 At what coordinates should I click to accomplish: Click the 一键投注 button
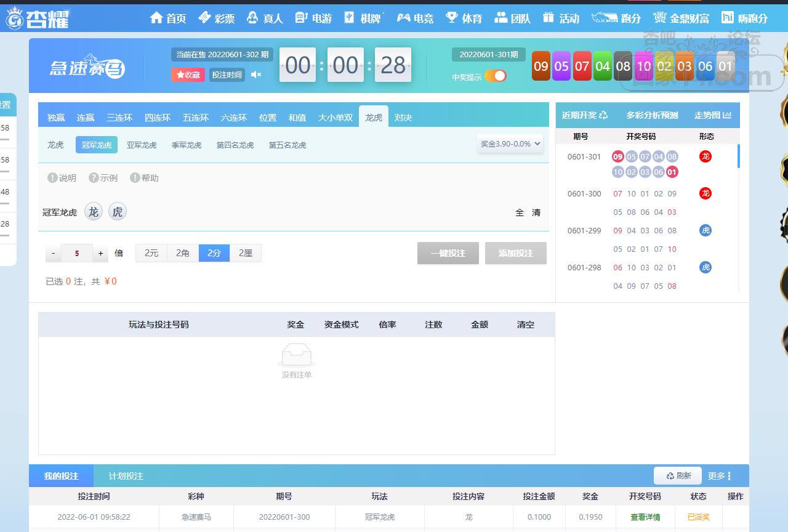coord(448,253)
